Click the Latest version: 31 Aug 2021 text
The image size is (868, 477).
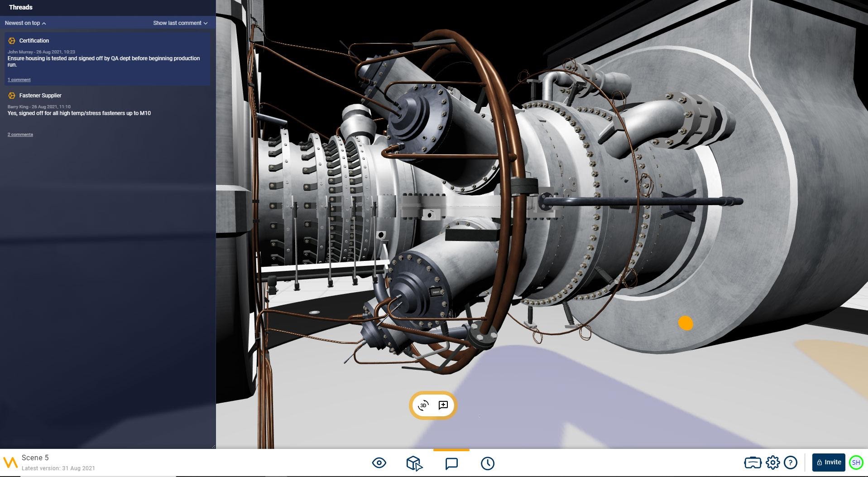click(x=58, y=468)
